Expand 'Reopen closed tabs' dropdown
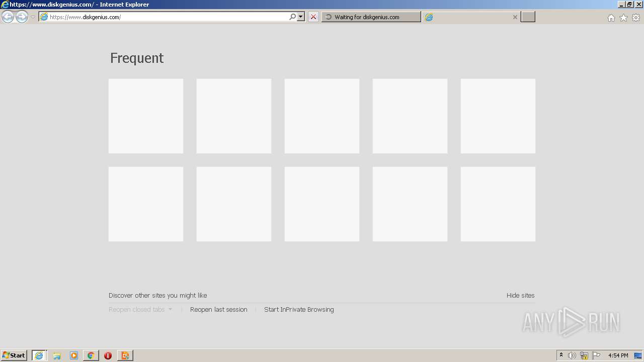 click(x=140, y=310)
